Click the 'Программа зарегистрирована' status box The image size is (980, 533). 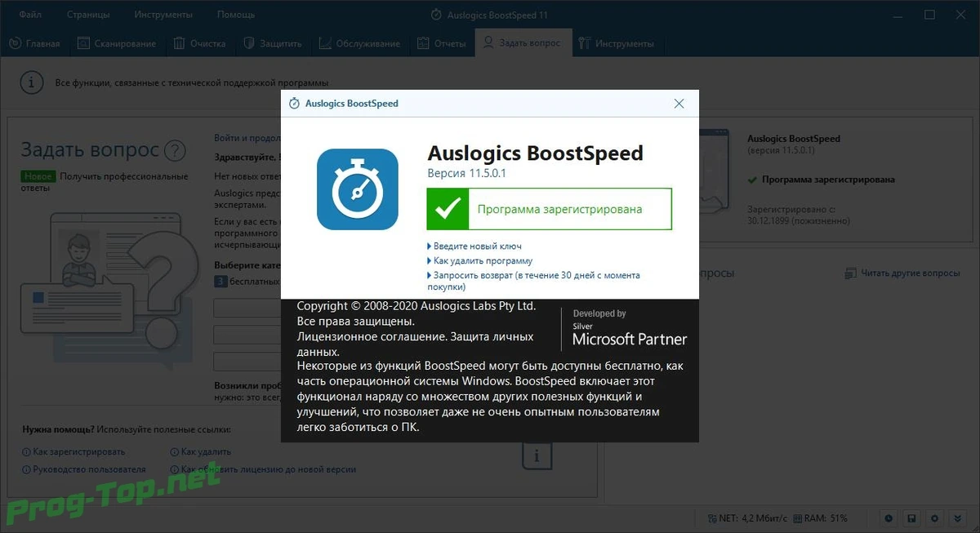549,209
